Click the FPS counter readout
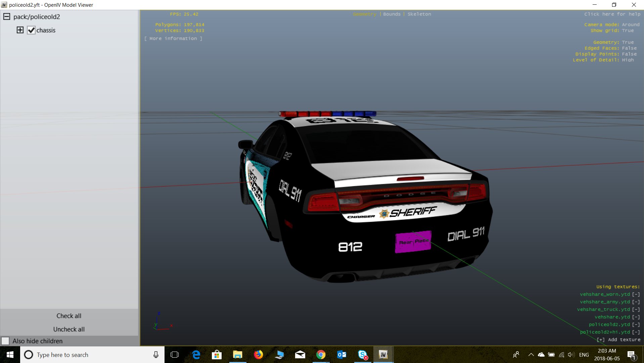The width and height of the screenshot is (644, 363). pos(184,14)
